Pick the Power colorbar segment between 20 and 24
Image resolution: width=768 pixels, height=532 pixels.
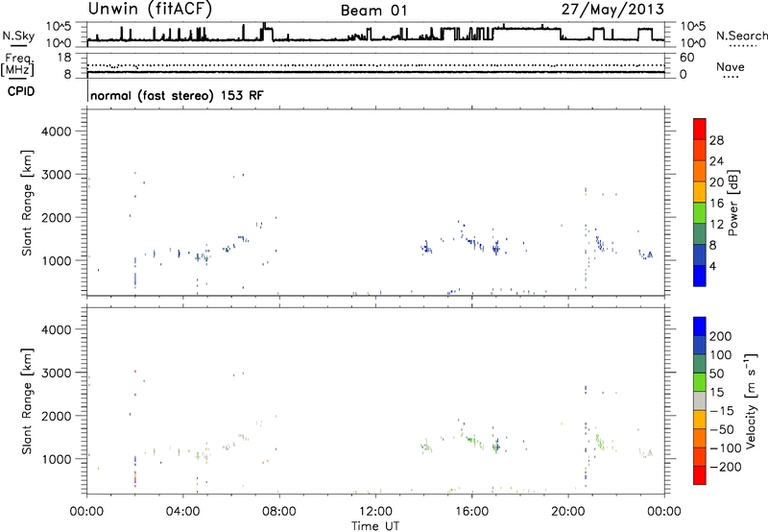coord(700,171)
